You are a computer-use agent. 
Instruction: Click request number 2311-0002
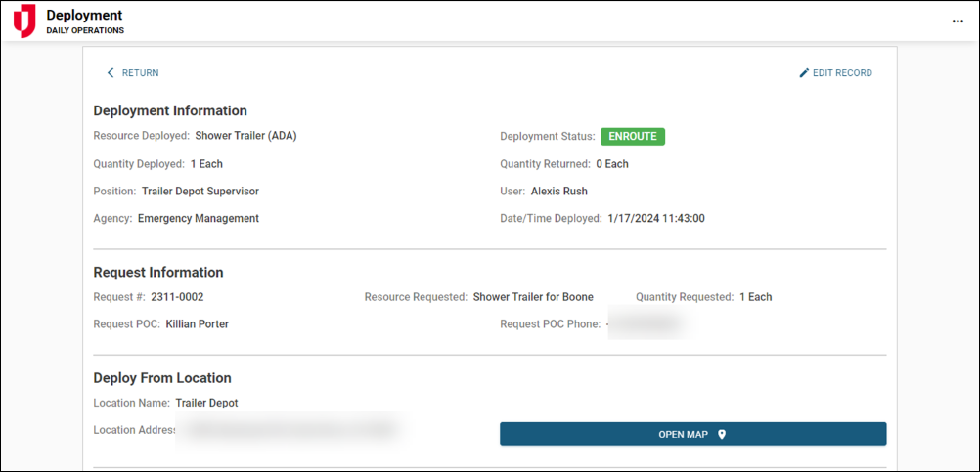click(177, 297)
